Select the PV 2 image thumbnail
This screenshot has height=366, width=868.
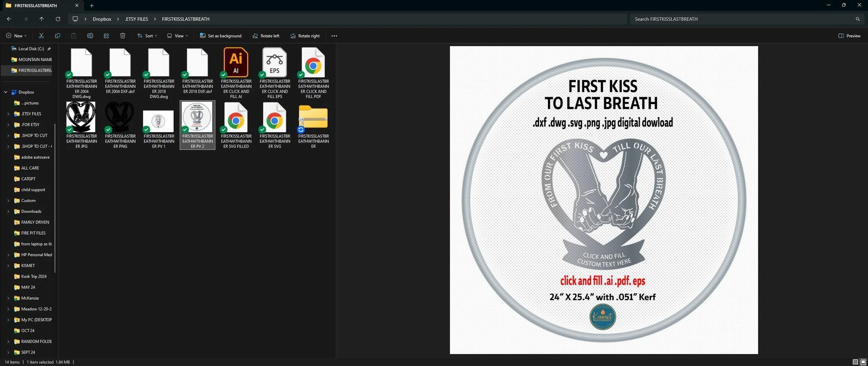click(x=198, y=125)
